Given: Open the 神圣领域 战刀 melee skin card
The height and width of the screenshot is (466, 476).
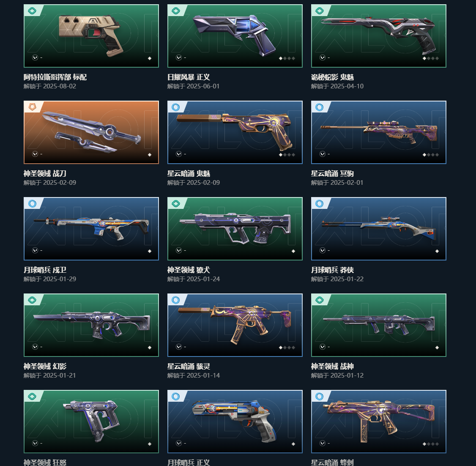Looking at the screenshot, I should click(91, 132).
